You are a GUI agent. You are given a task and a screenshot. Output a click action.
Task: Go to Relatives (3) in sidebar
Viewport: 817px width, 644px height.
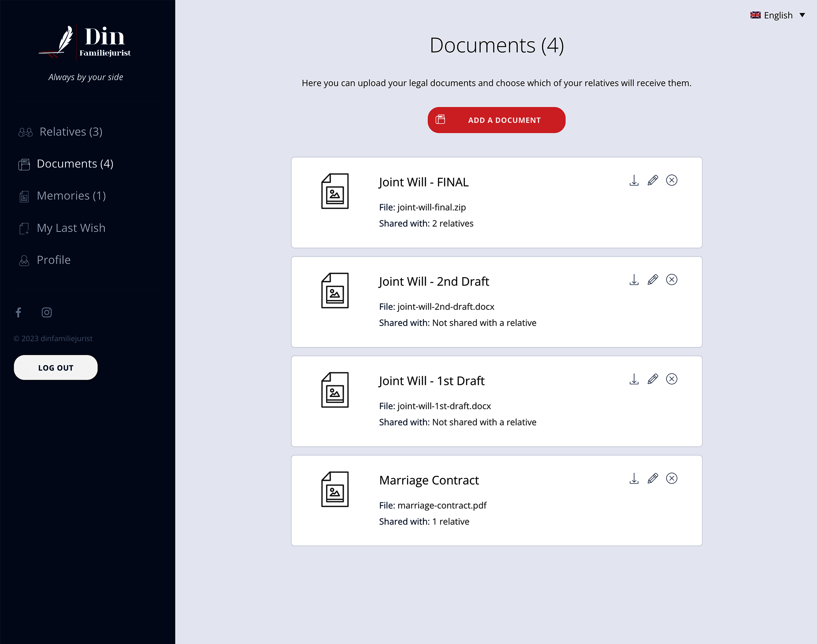point(71,132)
